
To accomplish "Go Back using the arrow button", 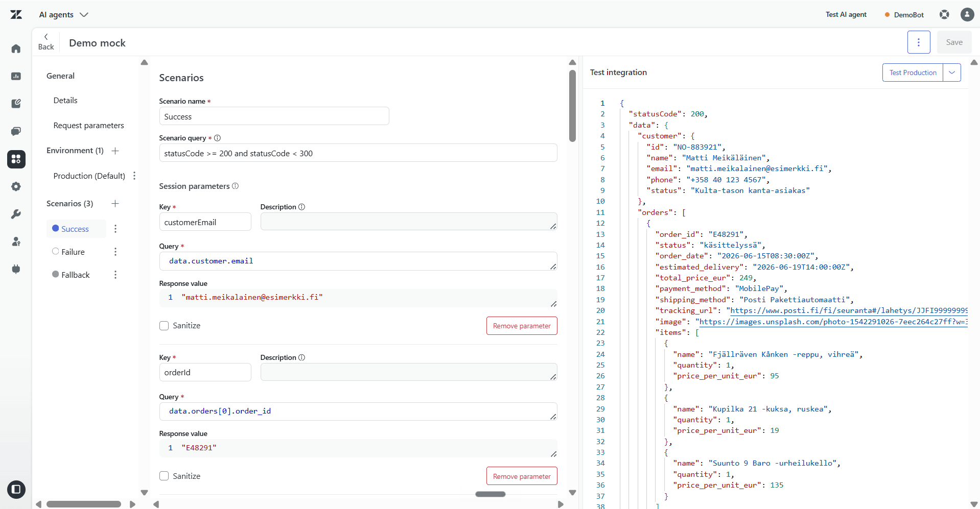I will (46, 42).
